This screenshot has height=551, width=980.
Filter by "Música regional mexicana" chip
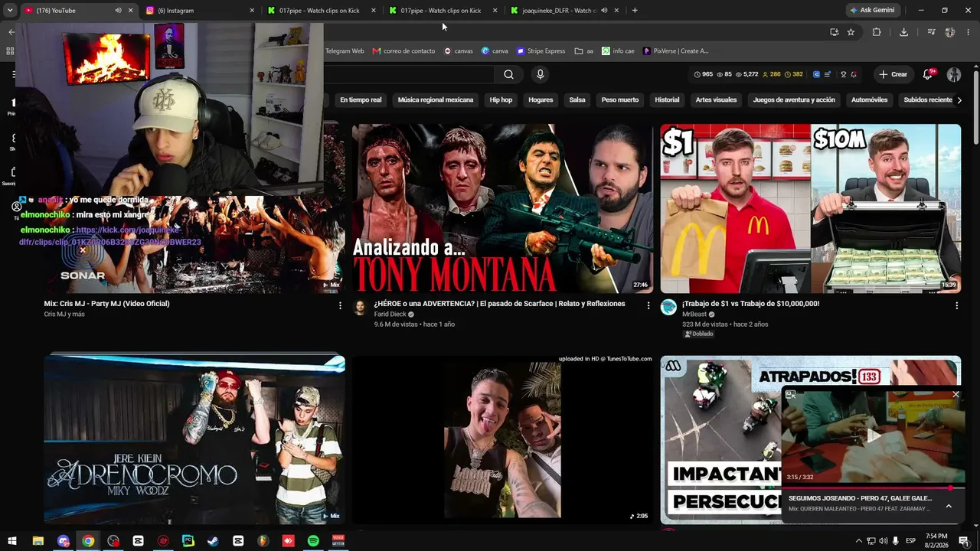[436, 99]
